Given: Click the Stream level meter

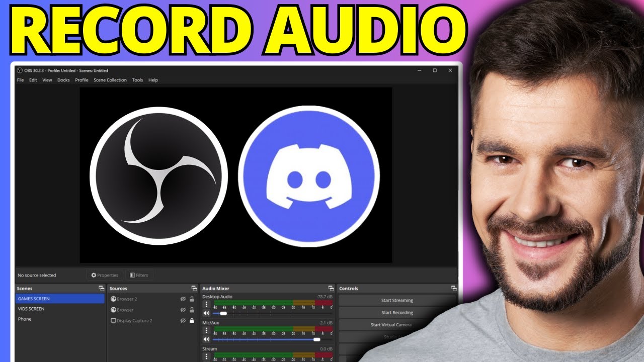Looking at the screenshot, I should click(x=273, y=355).
